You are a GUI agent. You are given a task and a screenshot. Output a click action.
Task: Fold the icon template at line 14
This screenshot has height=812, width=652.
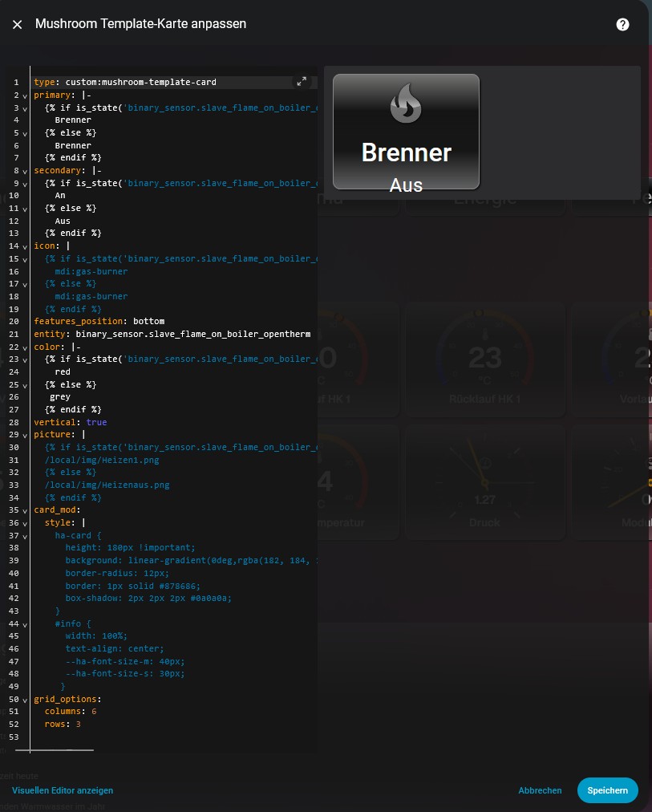tap(25, 246)
